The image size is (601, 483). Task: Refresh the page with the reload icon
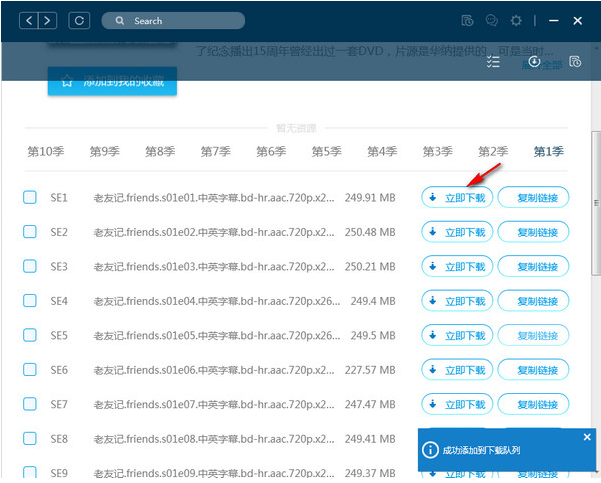[x=79, y=20]
